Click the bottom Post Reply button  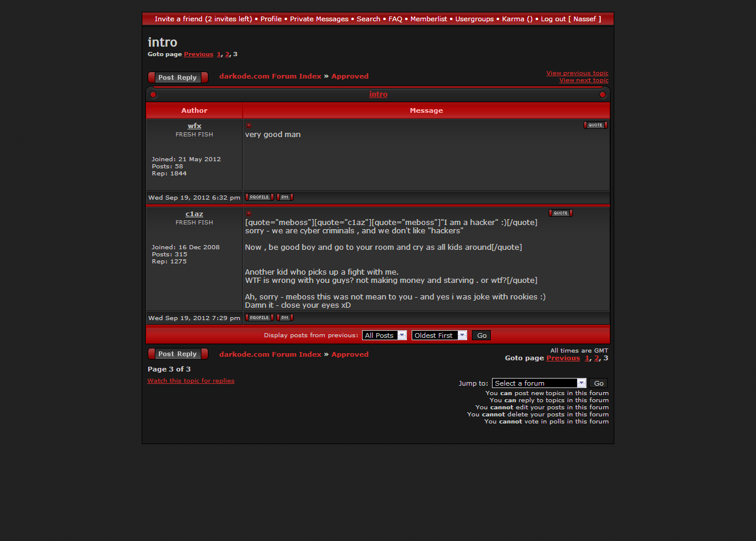(178, 354)
